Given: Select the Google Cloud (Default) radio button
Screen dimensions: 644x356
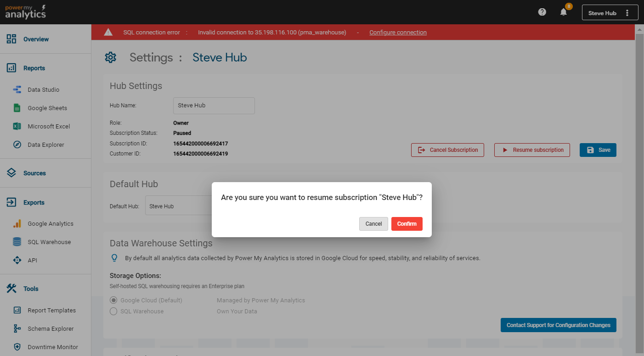Looking at the screenshot, I should point(113,300).
